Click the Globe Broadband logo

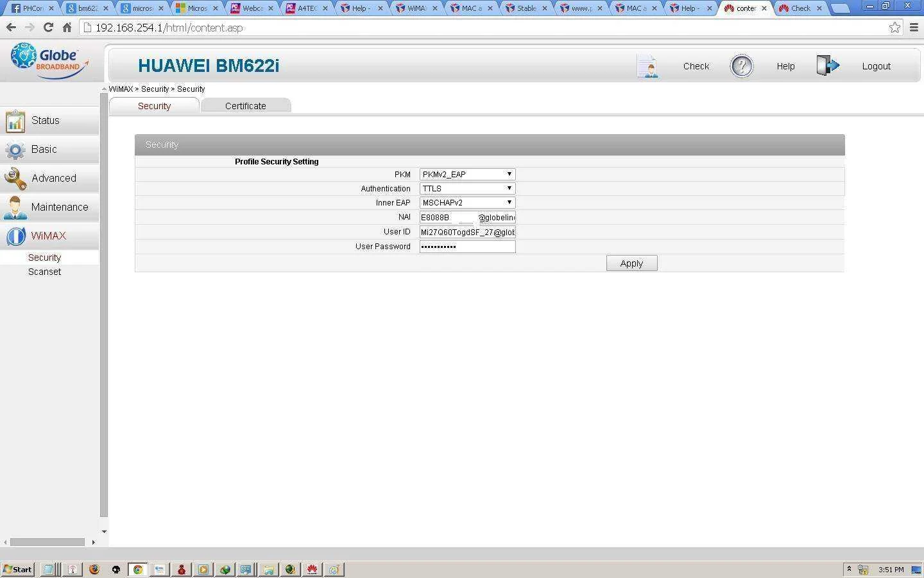tap(49, 61)
